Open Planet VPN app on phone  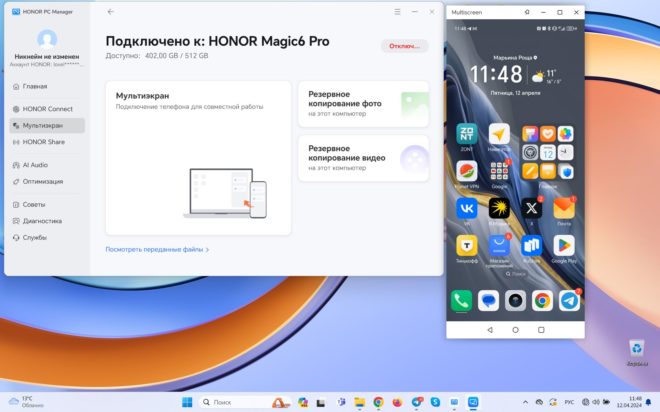click(x=467, y=171)
